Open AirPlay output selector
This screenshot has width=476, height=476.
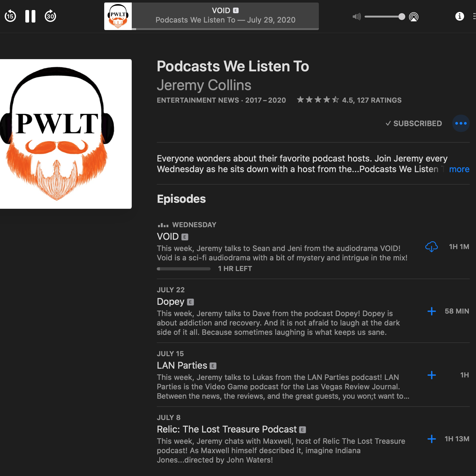click(414, 17)
